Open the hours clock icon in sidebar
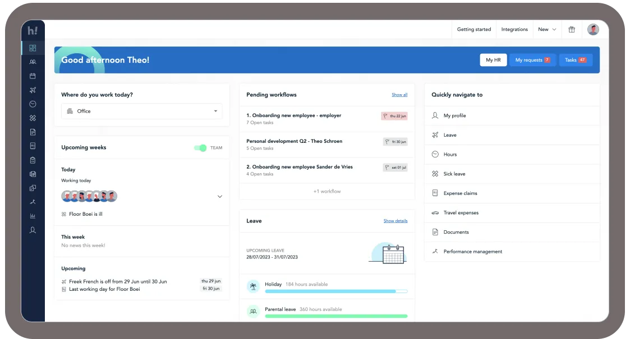 [33, 104]
